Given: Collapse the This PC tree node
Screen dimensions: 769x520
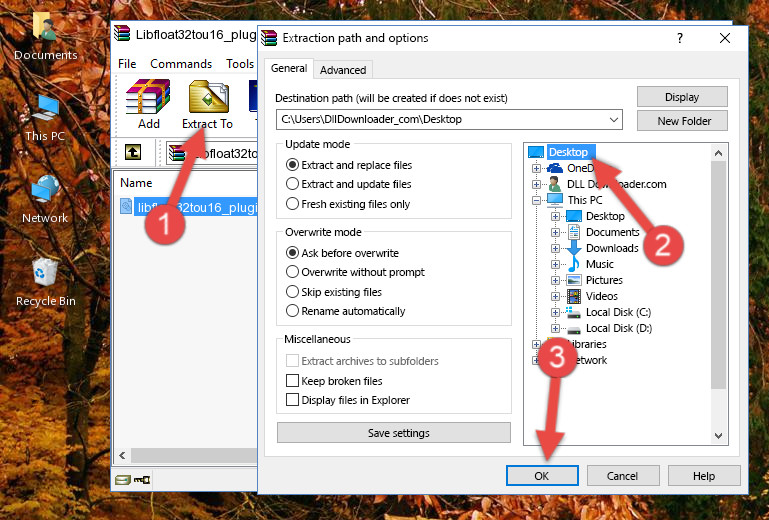Looking at the screenshot, I should (537, 200).
